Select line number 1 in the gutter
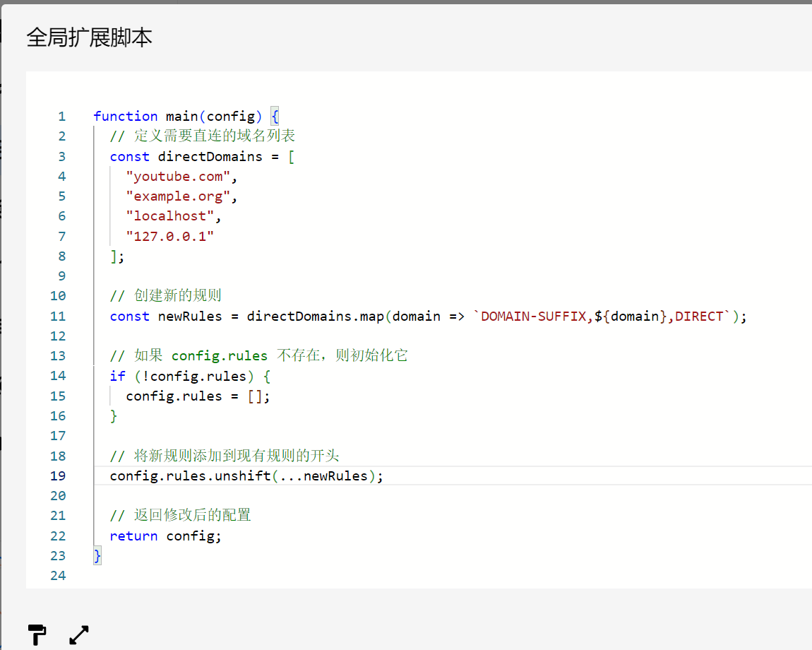Image resolution: width=812 pixels, height=650 pixels. 61,116
